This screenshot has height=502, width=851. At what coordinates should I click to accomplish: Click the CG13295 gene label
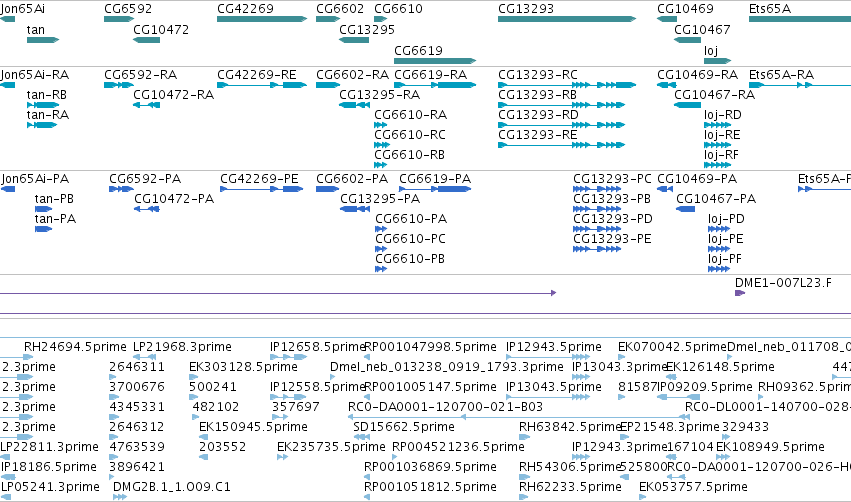(367, 30)
